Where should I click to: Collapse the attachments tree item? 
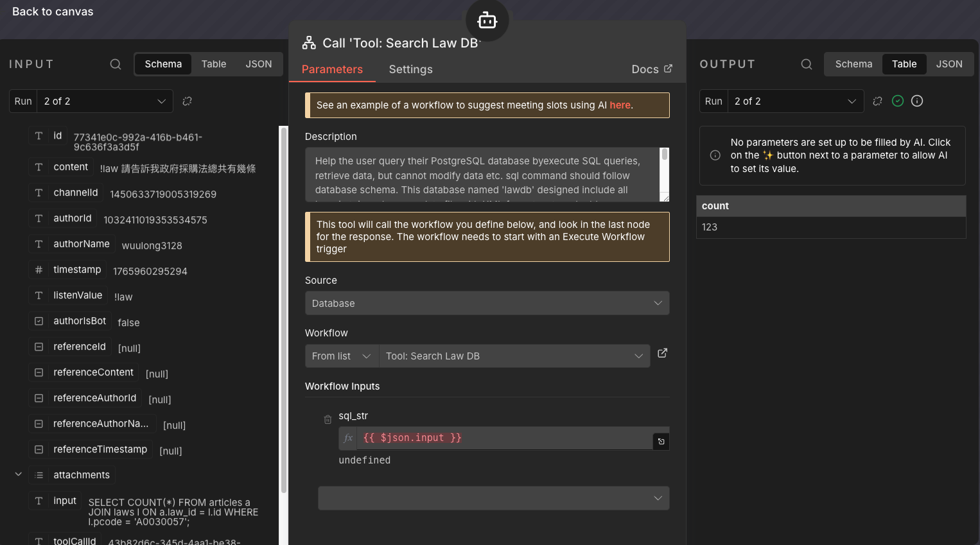coord(19,474)
